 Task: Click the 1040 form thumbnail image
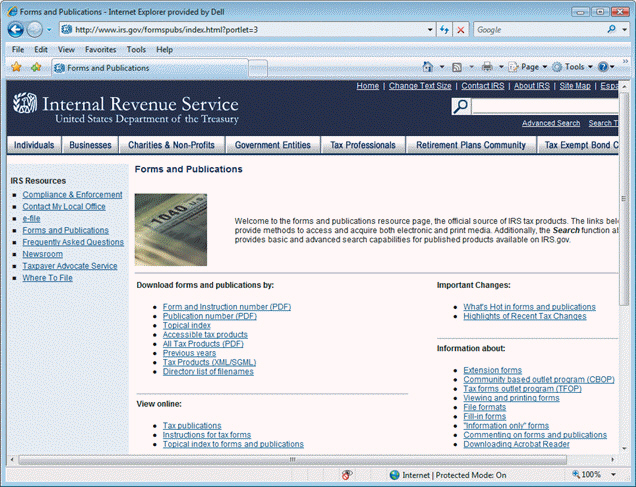click(171, 230)
